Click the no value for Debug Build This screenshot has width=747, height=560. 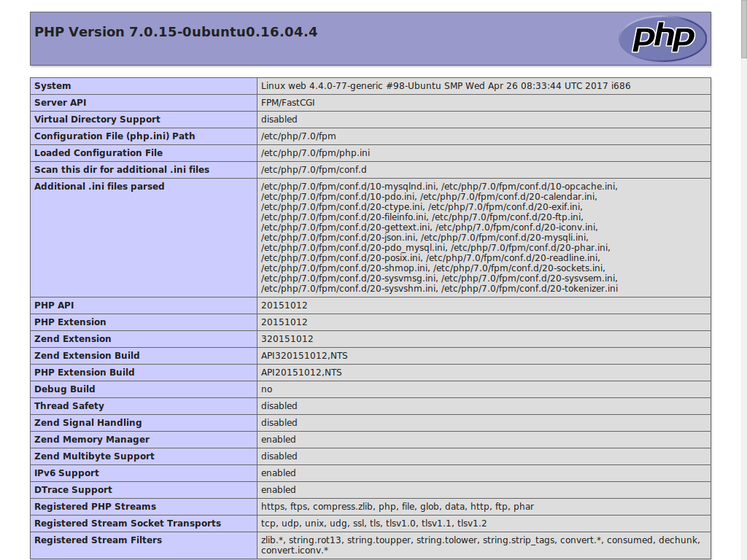(x=267, y=389)
